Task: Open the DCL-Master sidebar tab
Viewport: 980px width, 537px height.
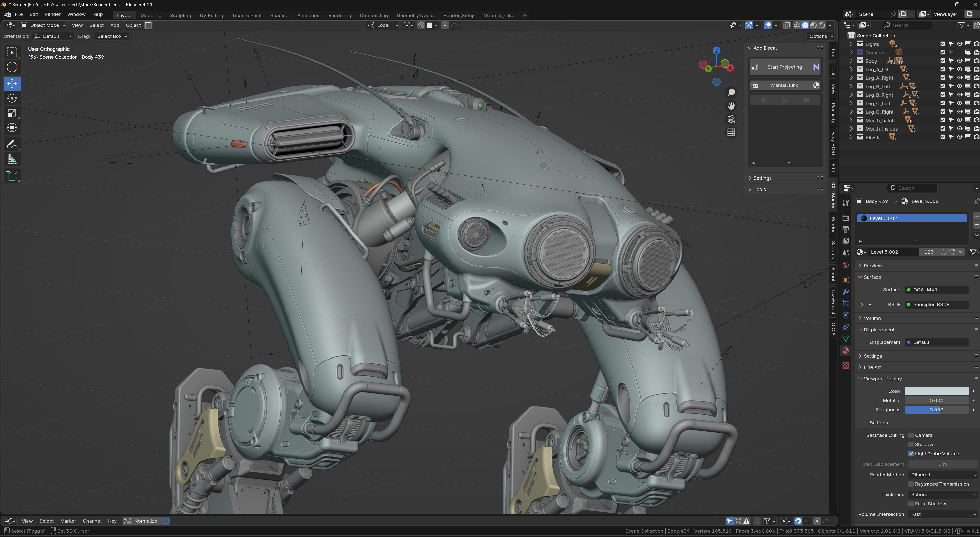Action: [833, 194]
